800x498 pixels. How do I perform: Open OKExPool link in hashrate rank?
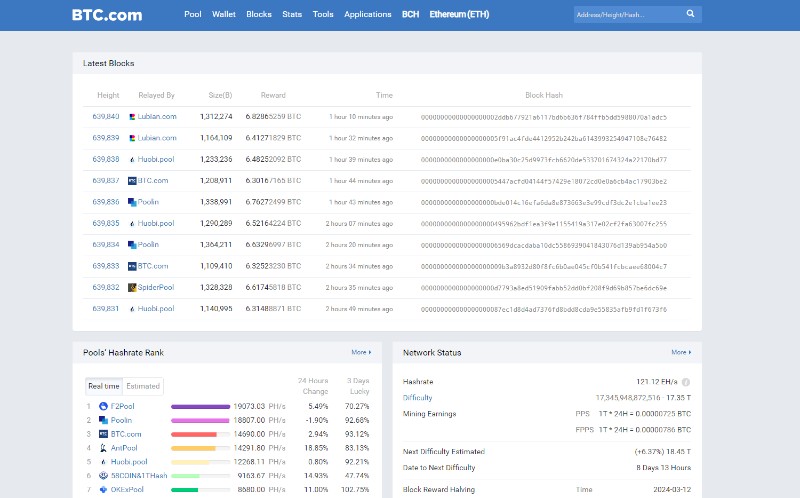pyautogui.click(x=127, y=489)
